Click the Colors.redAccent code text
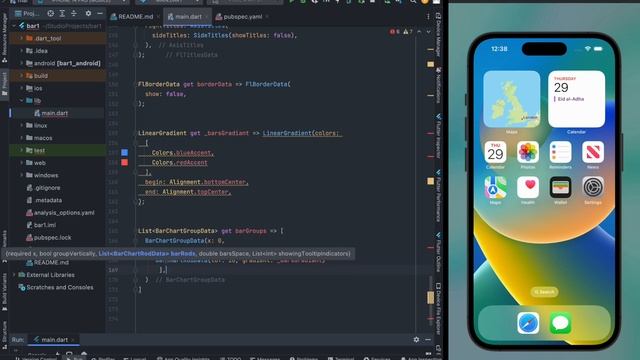 pos(180,162)
